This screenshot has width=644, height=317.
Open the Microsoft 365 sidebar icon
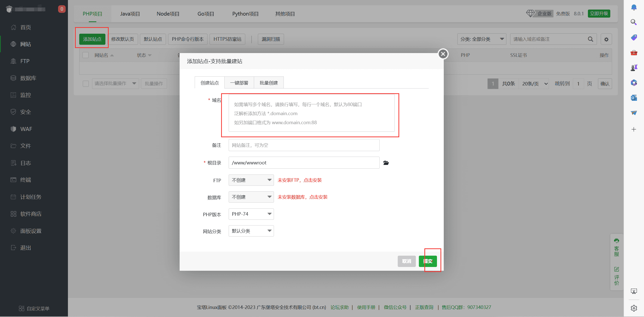634,83
